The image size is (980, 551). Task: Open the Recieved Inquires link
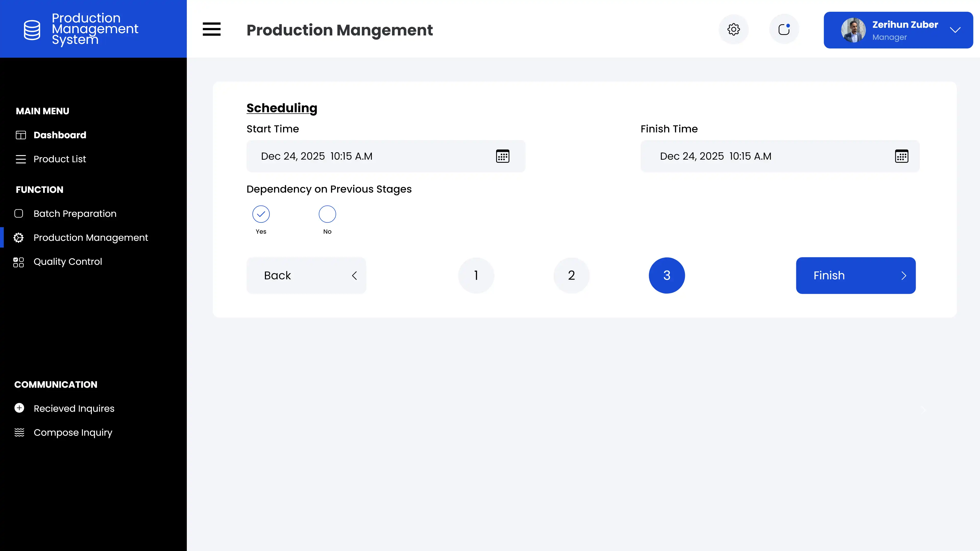74,408
